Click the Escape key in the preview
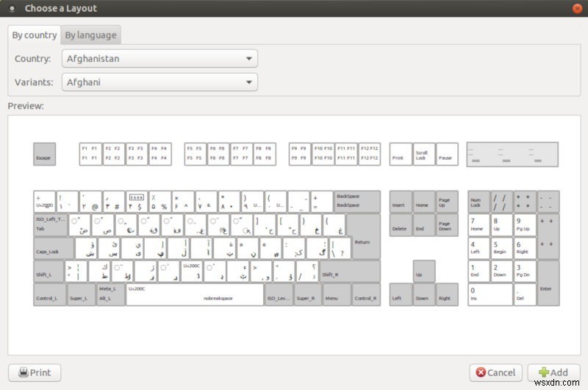Image resolution: width=588 pixels, height=390 pixels. coord(44,154)
